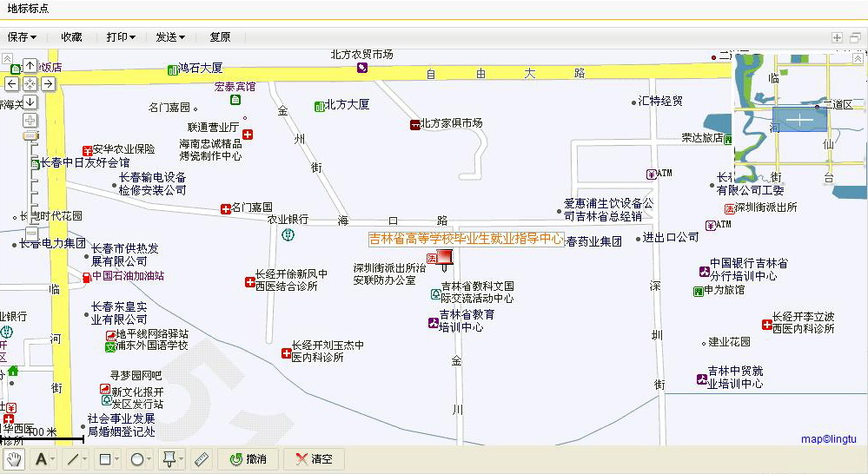Click 复原 in the top menu bar
Viewport: 868px width, 474px height.
pos(220,37)
